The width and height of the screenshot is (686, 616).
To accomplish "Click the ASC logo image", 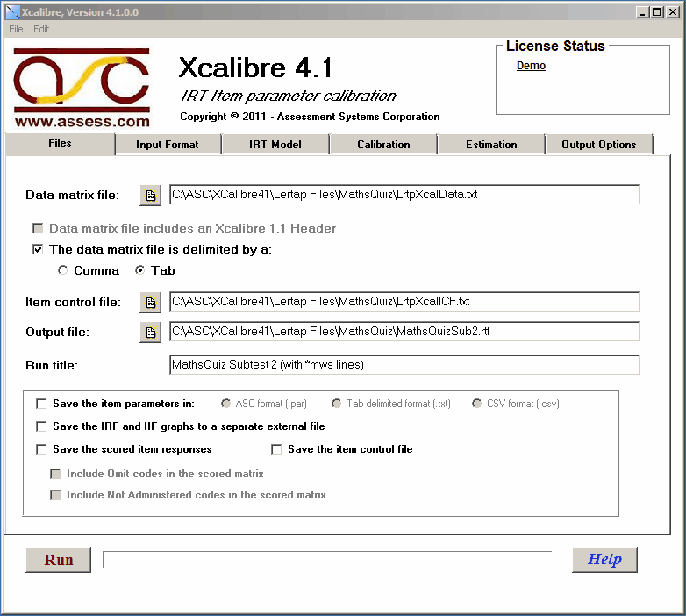I will click(x=82, y=88).
